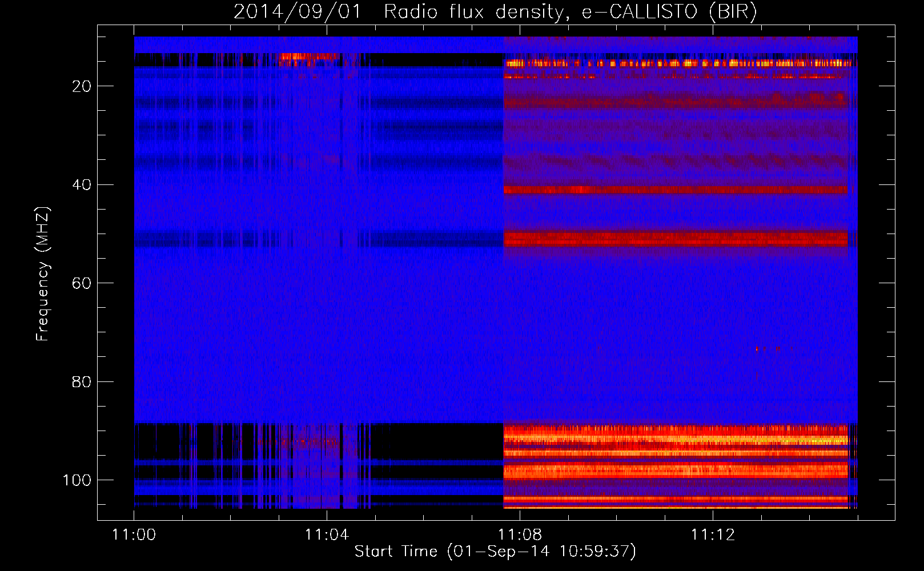The height and width of the screenshot is (571, 924).
Task: Click the '80' frequency tick label
Action: (x=82, y=381)
